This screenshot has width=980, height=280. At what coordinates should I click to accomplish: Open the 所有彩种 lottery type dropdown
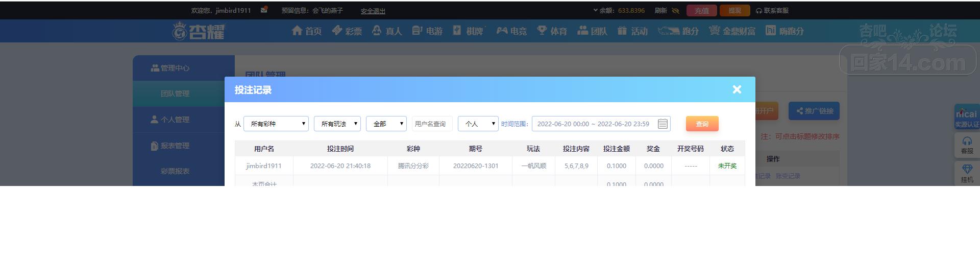point(276,124)
